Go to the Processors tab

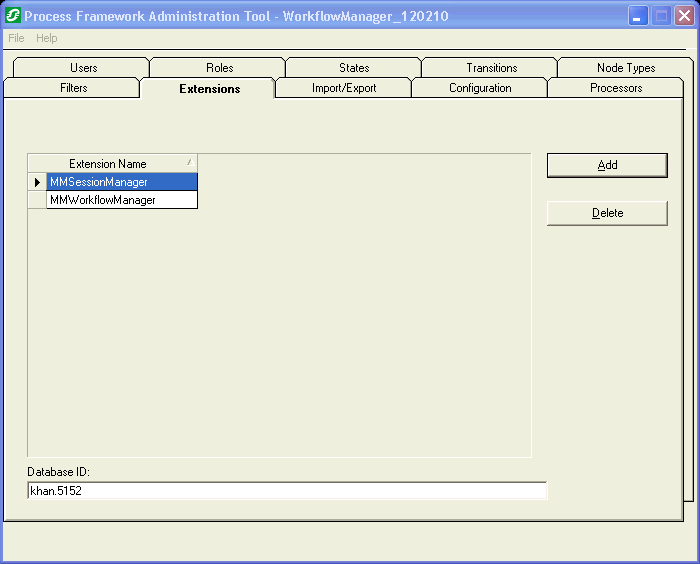coord(616,88)
